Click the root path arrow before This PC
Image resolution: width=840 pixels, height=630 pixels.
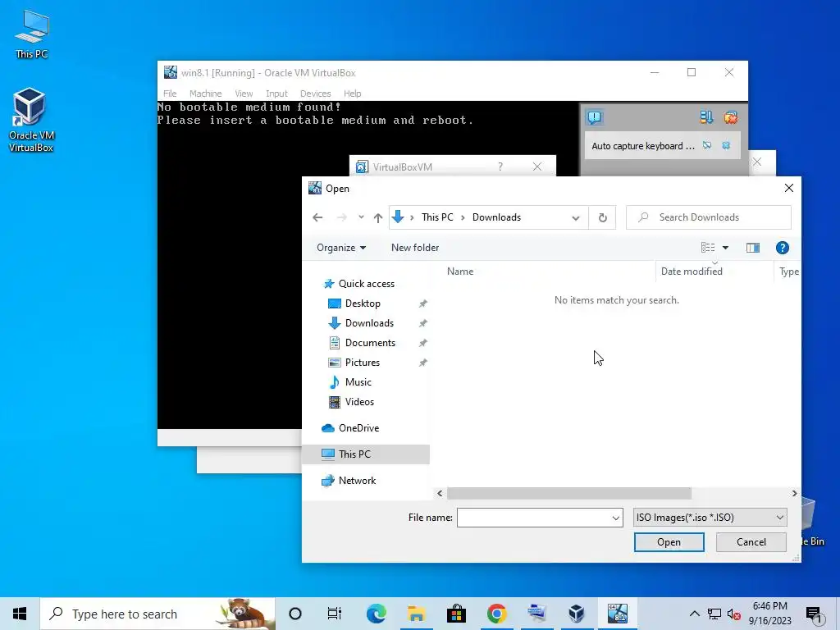tap(412, 217)
